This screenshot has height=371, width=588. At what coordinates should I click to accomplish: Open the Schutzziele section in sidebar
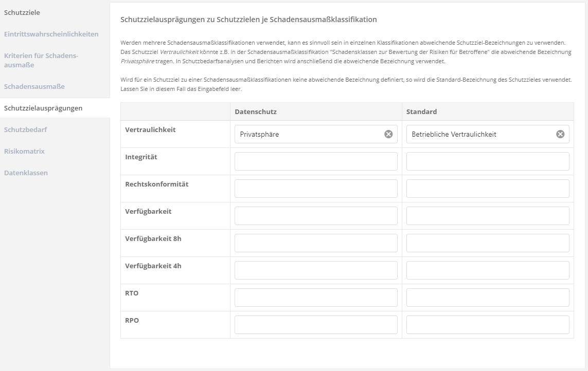(x=22, y=12)
